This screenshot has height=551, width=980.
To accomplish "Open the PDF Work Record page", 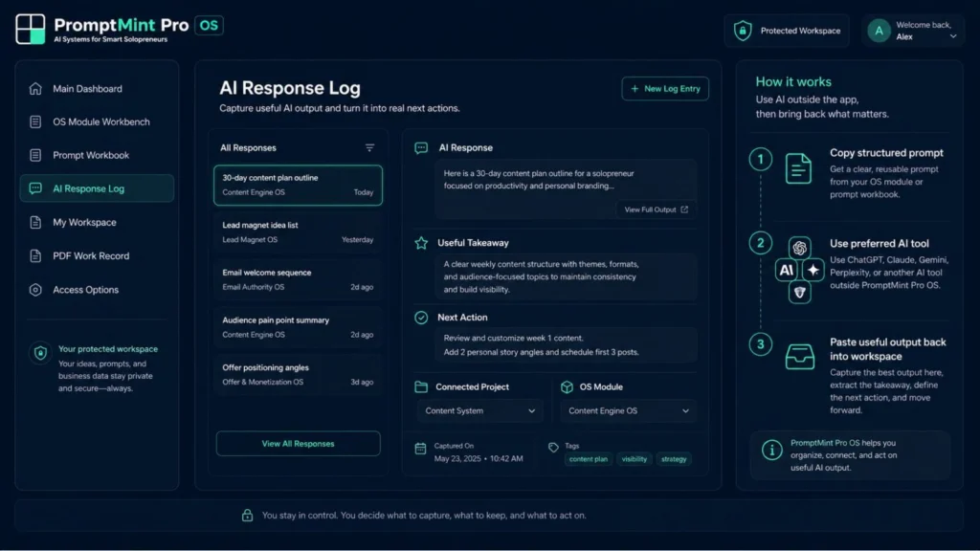I will (97, 255).
